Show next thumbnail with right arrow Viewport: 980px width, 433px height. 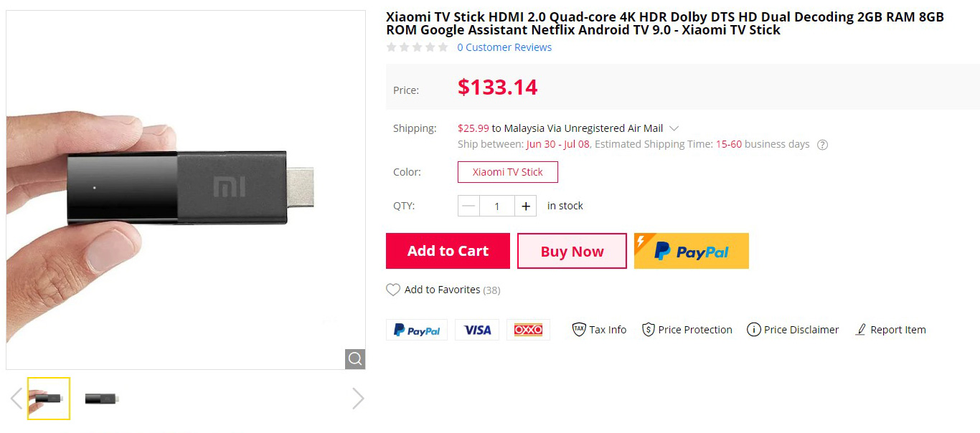[x=358, y=399]
